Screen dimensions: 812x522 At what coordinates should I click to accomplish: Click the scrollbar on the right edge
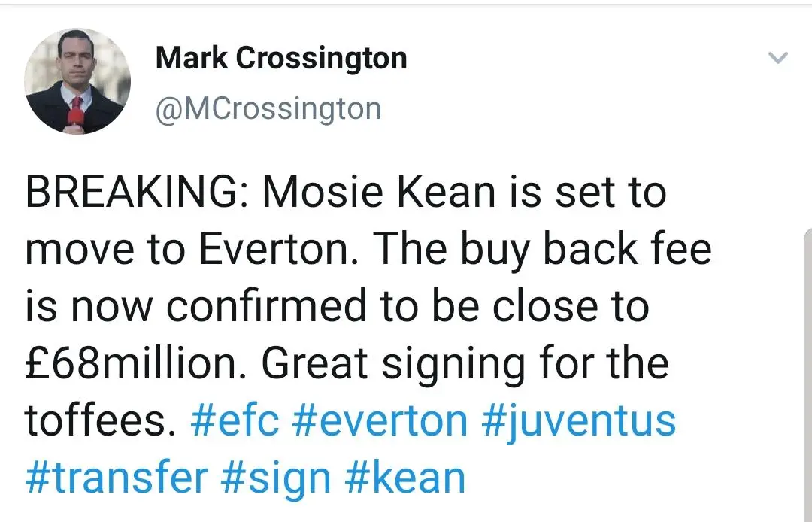(x=807, y=376)
